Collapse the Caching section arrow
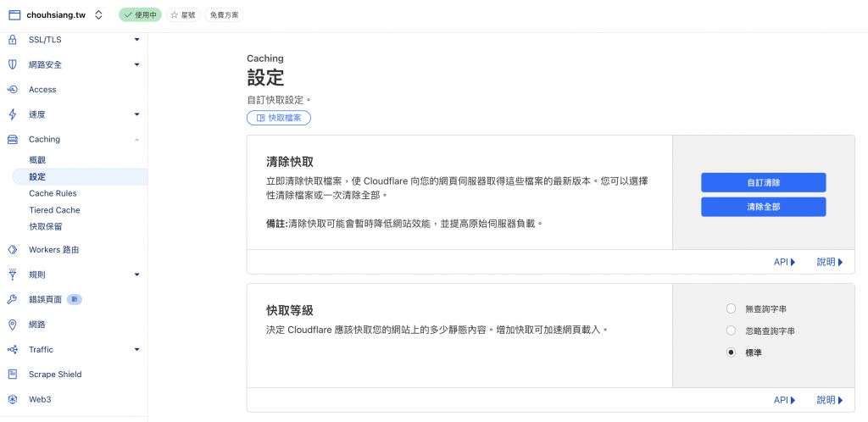This screenshot has width=868, height=422. tap(136, 139)
